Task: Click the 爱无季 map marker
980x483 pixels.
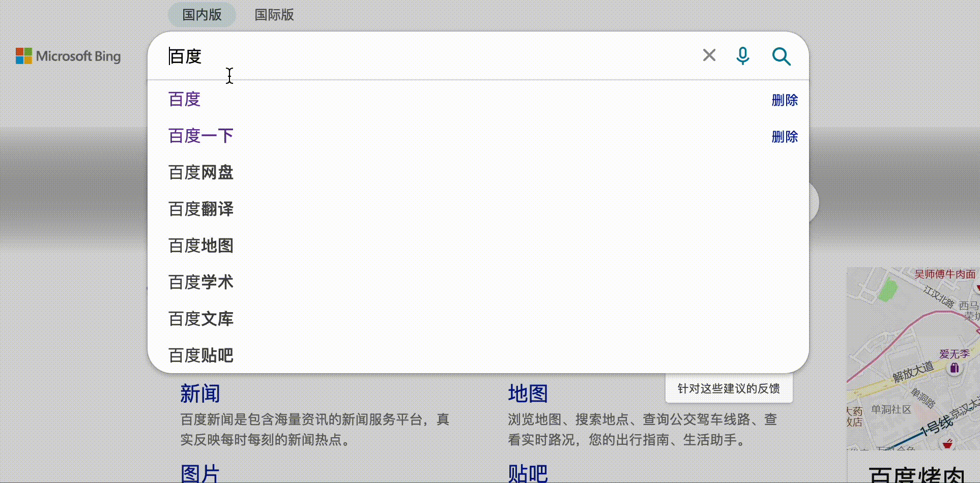Action: tap(955, 368)
